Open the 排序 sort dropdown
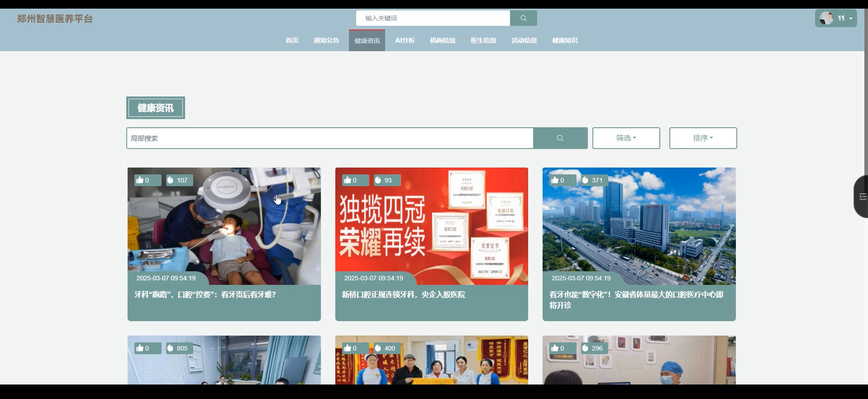 (703, 138)
